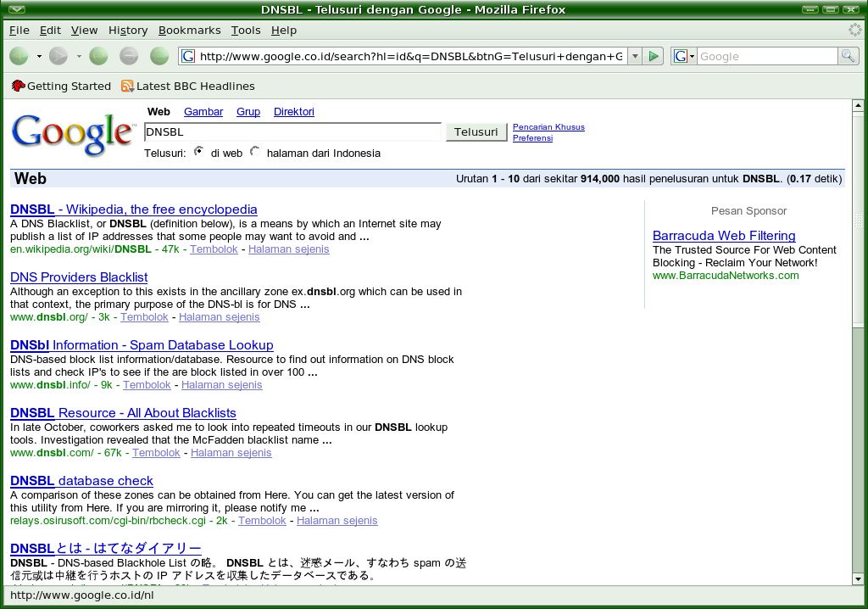Focus the DNSBL search query field
Screen dimensions: 868x609
[292, 131]
